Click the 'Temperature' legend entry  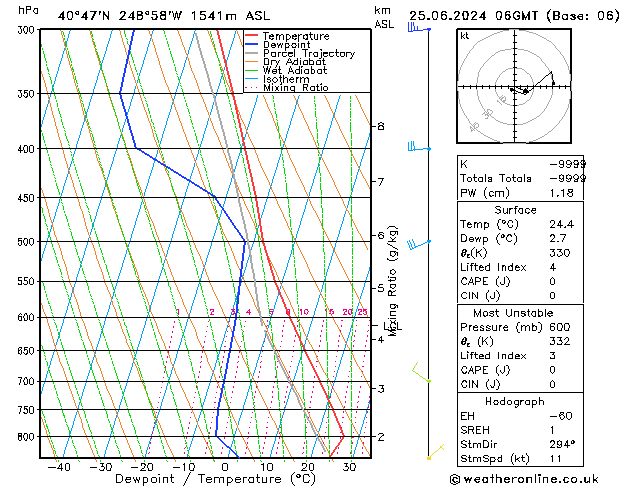[296, 36]
